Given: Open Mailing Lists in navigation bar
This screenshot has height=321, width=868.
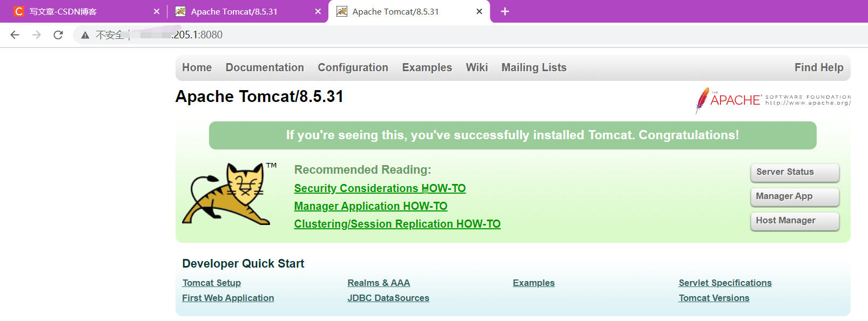Looking at the screenshot, I should pos(534,67).
